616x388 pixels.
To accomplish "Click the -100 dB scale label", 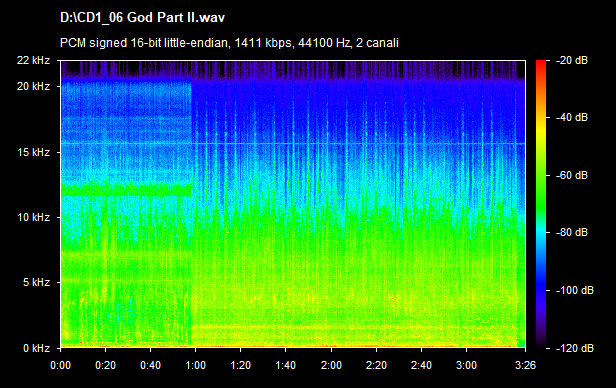I will pyautogui.click(x=574, y=290).
